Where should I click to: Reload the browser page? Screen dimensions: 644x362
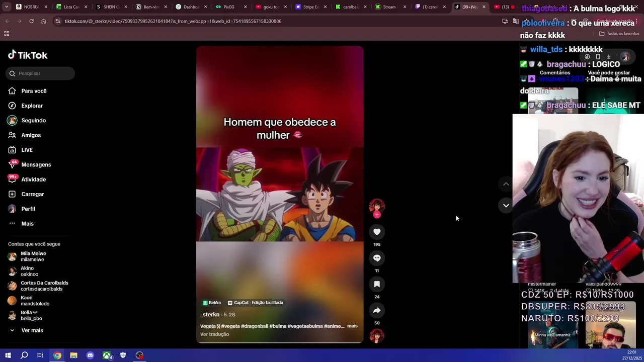click(31, 21)
